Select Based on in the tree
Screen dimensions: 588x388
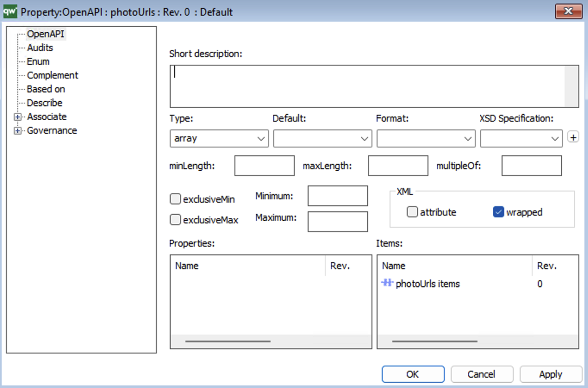(x=46, y=89)
